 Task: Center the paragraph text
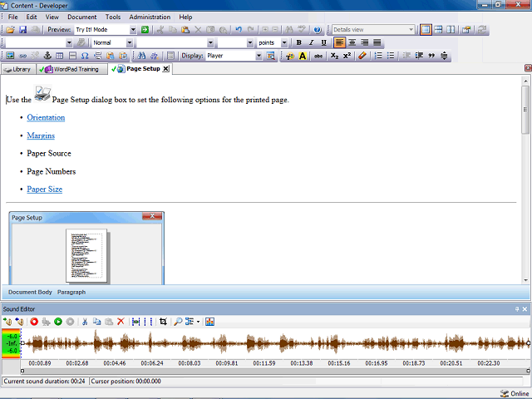(x=352, y=42)
